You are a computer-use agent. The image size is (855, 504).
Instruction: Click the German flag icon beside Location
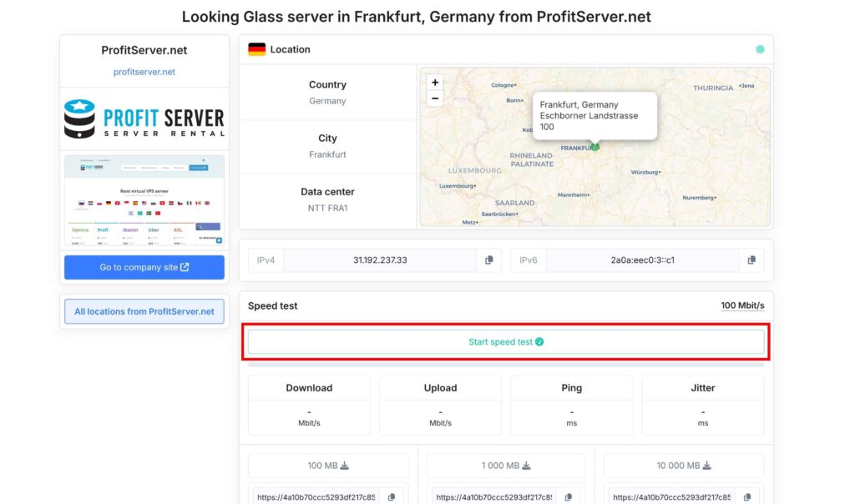257,49
